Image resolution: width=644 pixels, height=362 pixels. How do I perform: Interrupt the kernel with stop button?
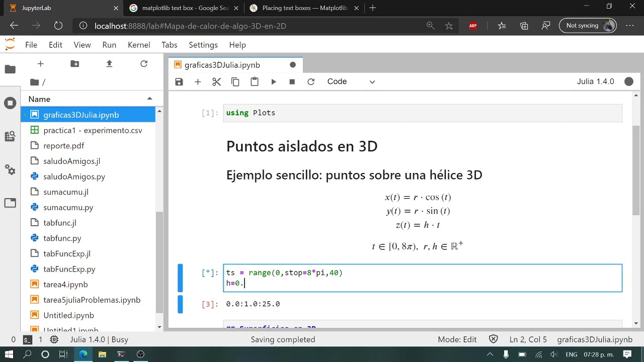[x=292, y=81]
